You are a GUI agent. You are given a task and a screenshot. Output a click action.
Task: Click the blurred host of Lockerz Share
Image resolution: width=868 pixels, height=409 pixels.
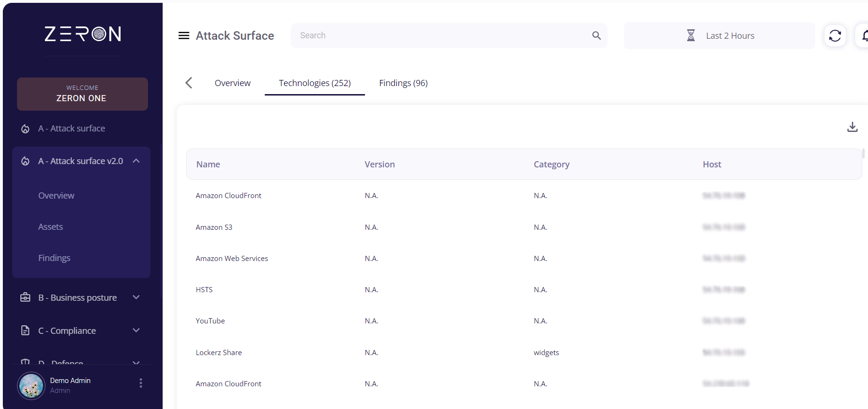click(724, 352)
